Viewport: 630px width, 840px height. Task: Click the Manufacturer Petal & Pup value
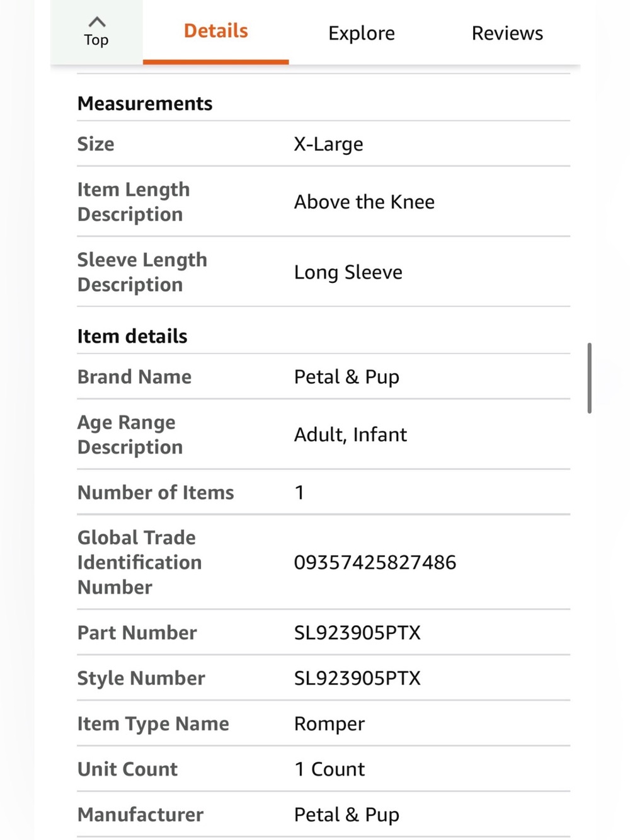[346, 815]
